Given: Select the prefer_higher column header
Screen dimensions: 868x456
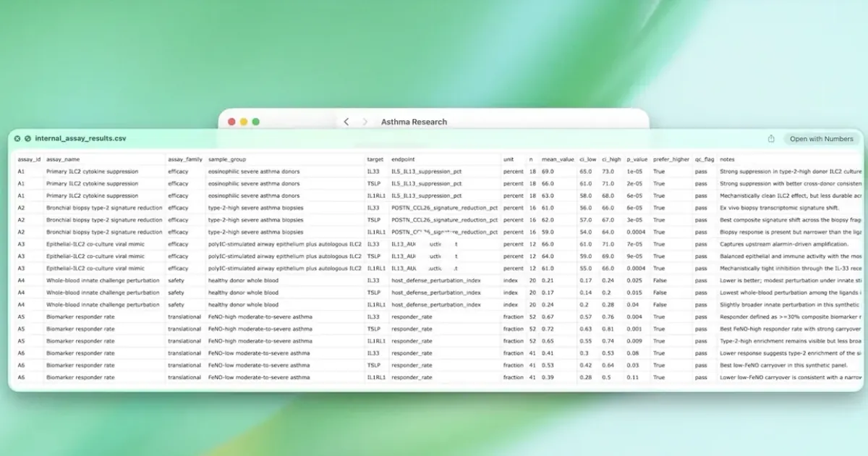Looking at the screenshot, I should click(x=671, y=159).
